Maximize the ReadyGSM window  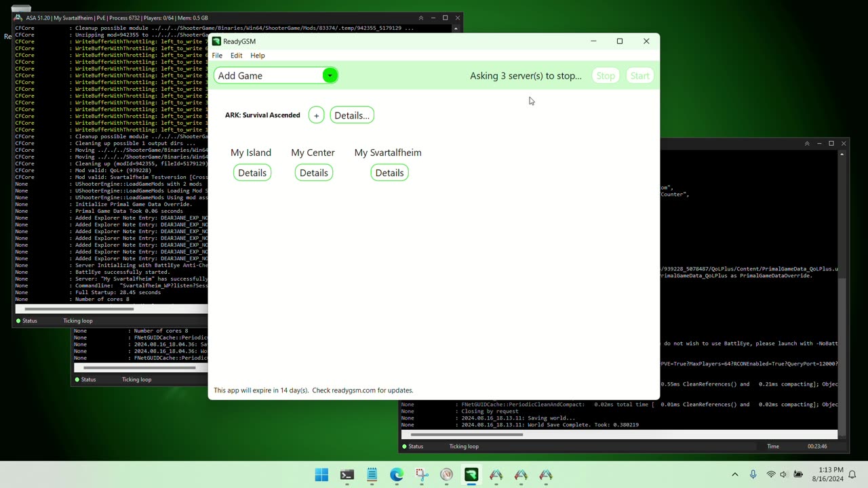(619, 41)
